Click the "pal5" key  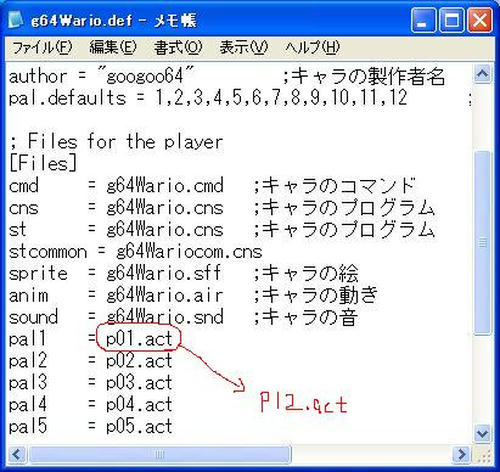[x=27, y=427]
